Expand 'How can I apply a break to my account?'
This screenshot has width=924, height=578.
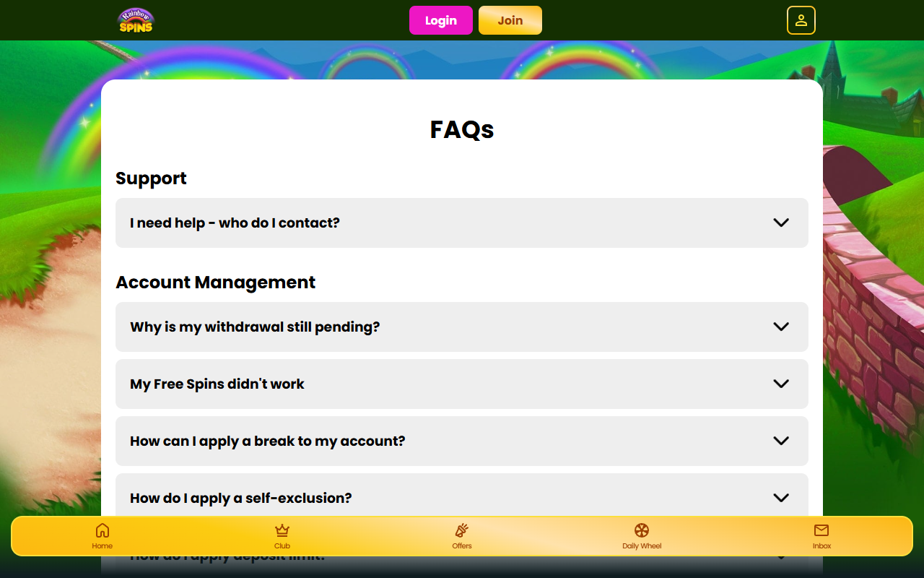pyautogui.click(x=462, y=441)
